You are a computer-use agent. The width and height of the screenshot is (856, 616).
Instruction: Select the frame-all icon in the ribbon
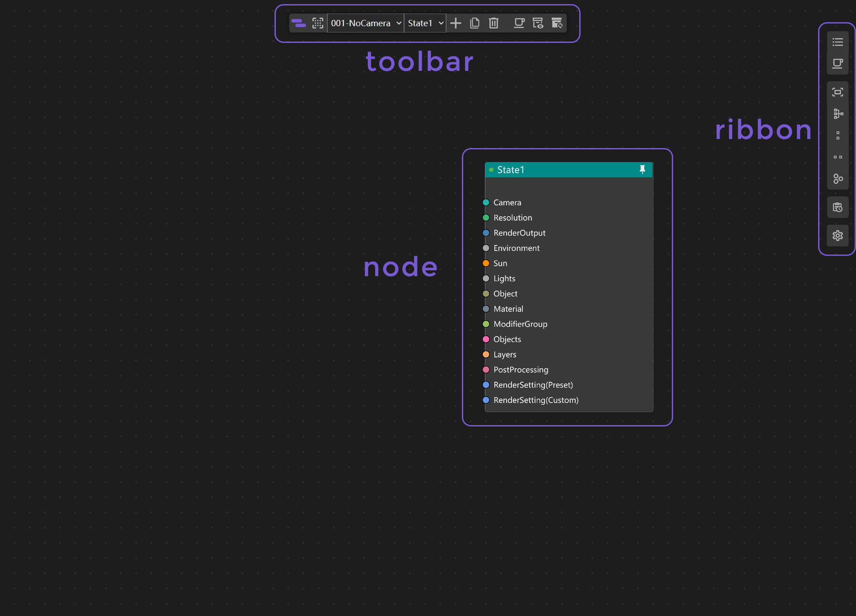click(x=838, y=92)
